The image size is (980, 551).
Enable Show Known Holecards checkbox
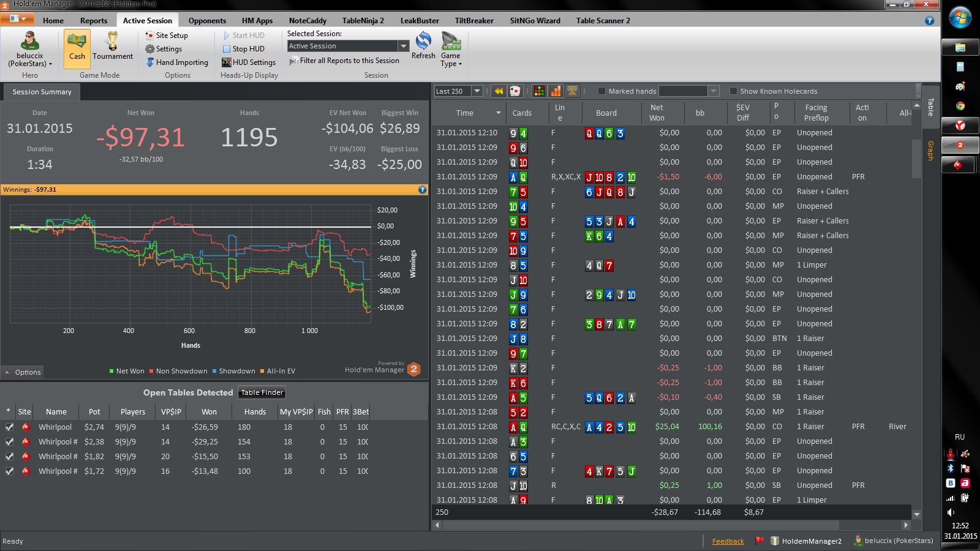click(x=733, y=91)
